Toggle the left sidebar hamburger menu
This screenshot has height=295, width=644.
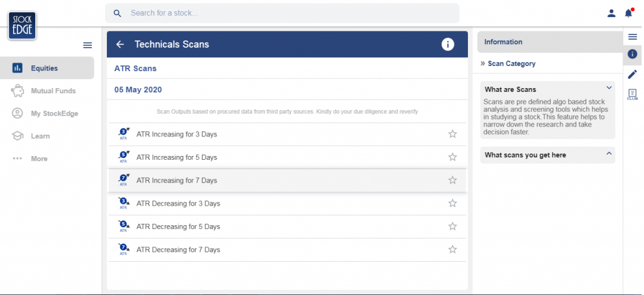(x=87, y=45)
